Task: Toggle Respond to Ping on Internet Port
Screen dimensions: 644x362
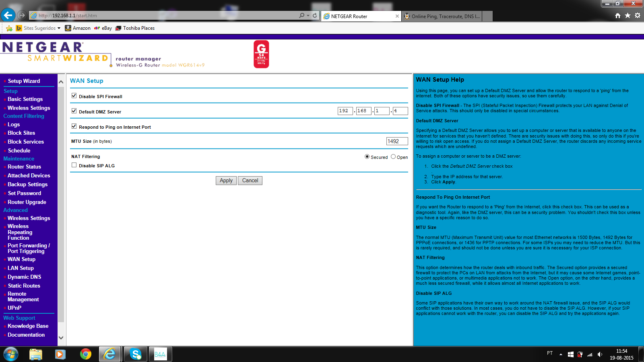Action: coord(74,126)
